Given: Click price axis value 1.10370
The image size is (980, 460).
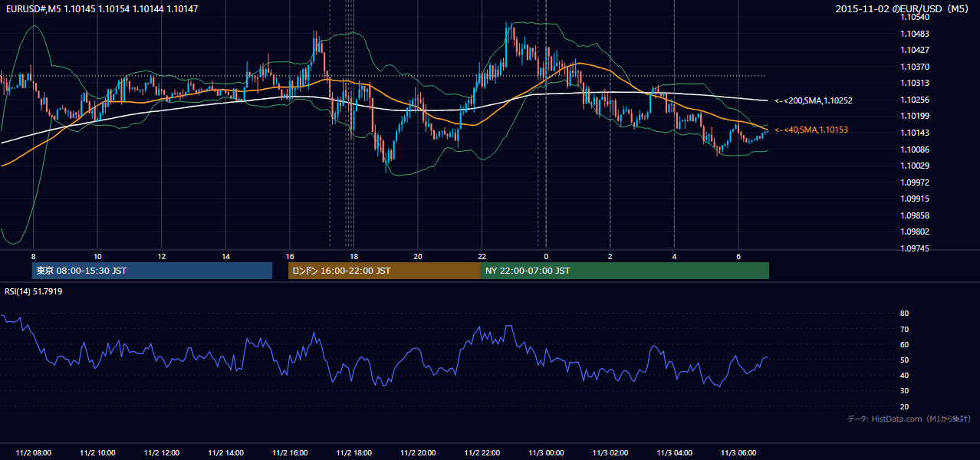Looking at the screenshot, I should point(915,67).
